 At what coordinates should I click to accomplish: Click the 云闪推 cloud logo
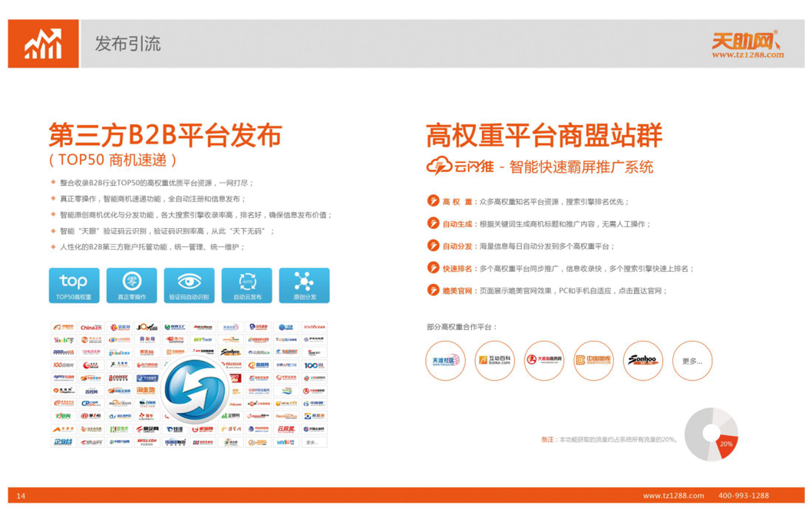[x=460, y=166]
